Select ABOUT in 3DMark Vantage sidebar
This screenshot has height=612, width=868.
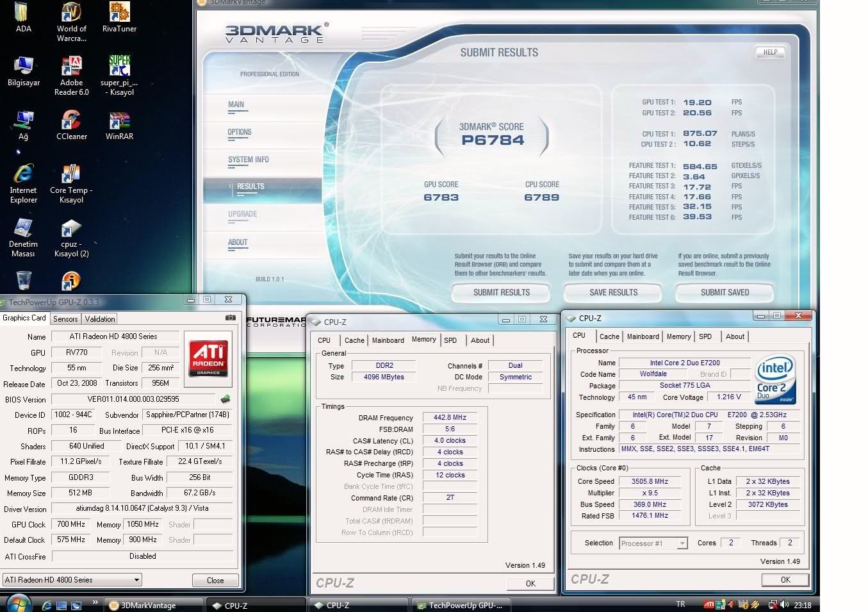(x=238, y=242)
